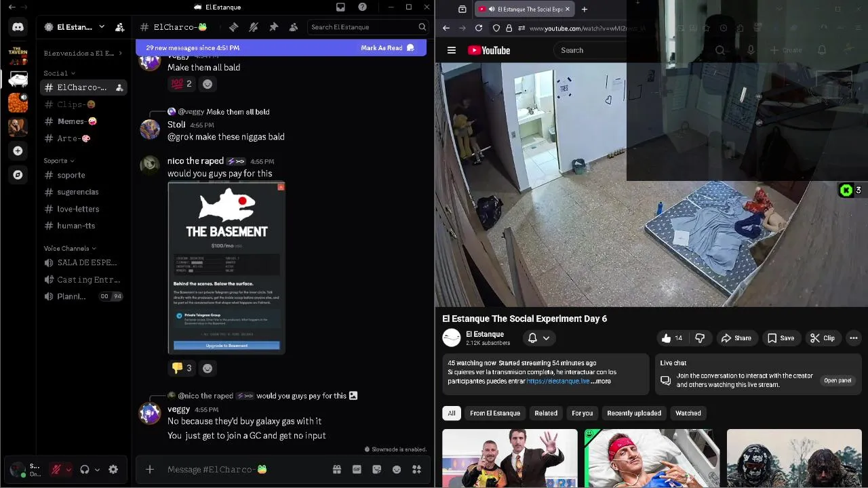Open Discord pinned messages icon
Image resolution: width=868 pixels, height=488 pixels.
274,27
